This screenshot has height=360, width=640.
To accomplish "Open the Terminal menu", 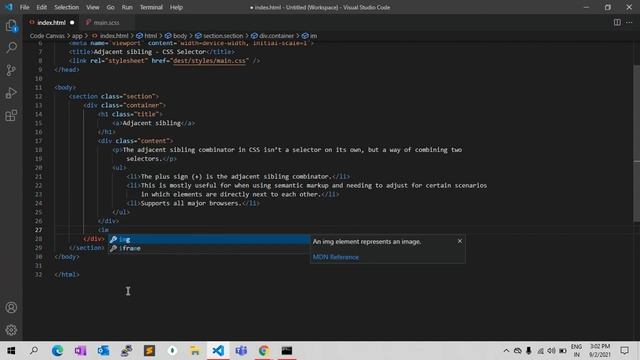I will point(151,7).
